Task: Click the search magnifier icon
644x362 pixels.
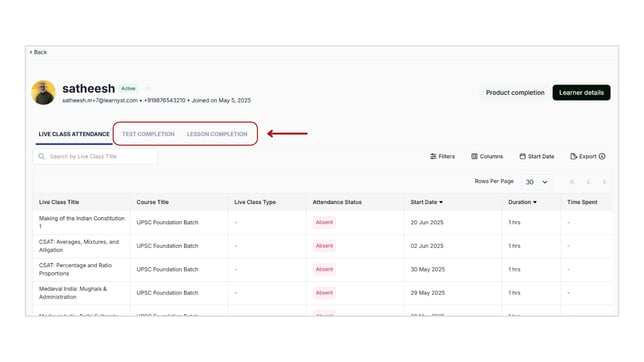Action: [41, 156]
